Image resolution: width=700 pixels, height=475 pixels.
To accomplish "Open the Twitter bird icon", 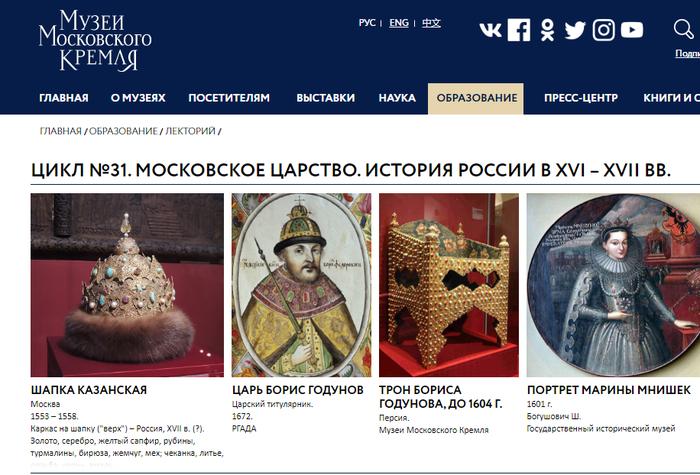I will 575,30.
